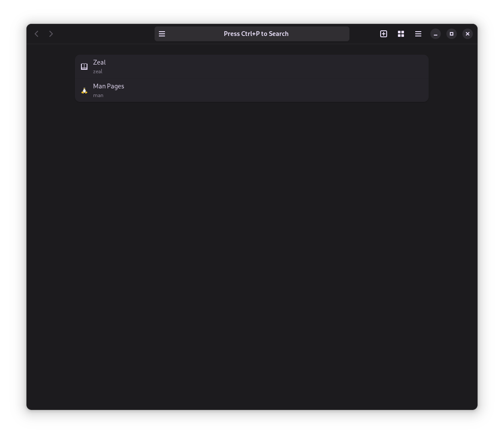The width and height of the screenshot is (504, 439).
Task: Go forward with the right arrow
Action: point(51,34)
